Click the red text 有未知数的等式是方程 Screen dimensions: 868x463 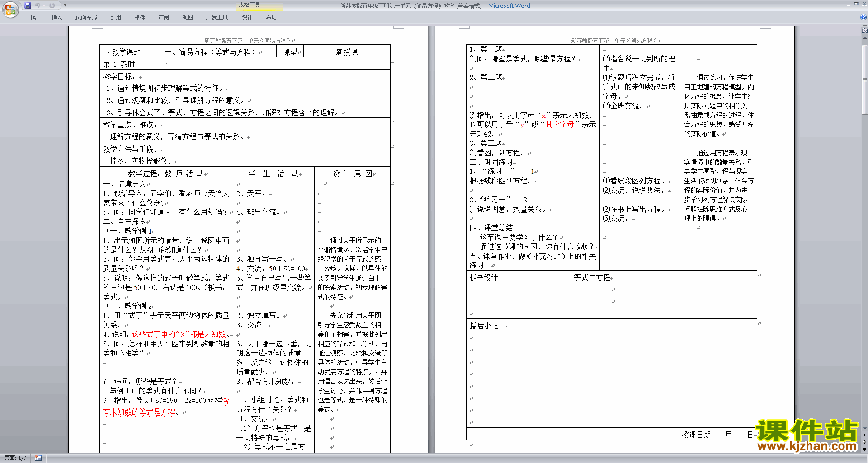tap(139, 412)
